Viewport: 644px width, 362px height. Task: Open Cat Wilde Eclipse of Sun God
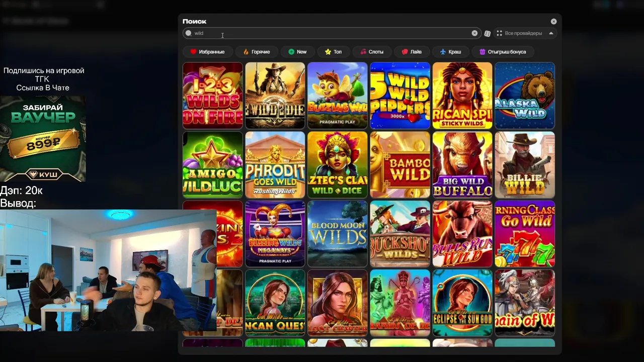click(x=462, y=303)
